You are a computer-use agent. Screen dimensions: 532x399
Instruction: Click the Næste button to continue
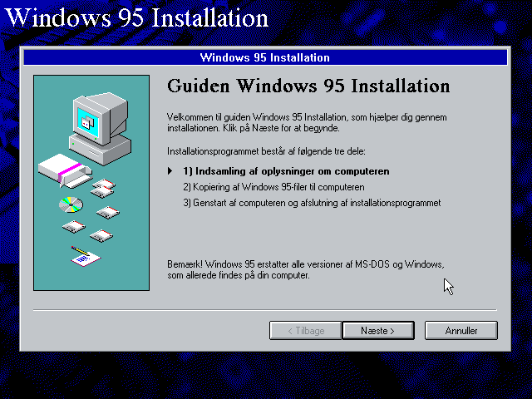tap(378, 330)
